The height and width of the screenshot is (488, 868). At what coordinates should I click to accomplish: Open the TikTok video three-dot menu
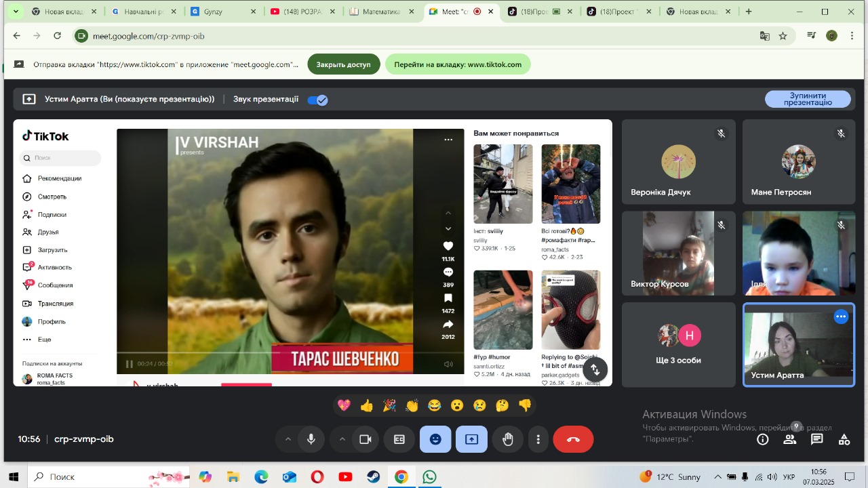(448, 140)
